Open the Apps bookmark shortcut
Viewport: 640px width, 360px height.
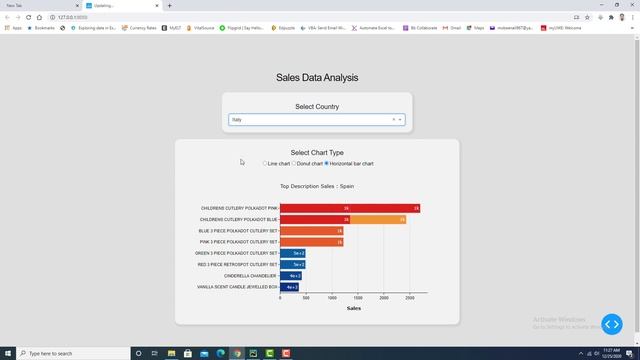point(13,28)
